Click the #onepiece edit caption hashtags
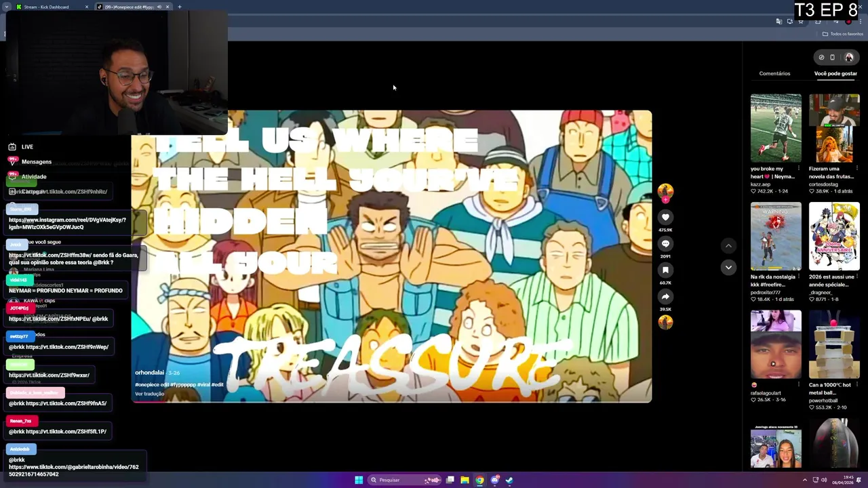The width and height of the screenshot is (868, 488). click(x=179, y=384)
